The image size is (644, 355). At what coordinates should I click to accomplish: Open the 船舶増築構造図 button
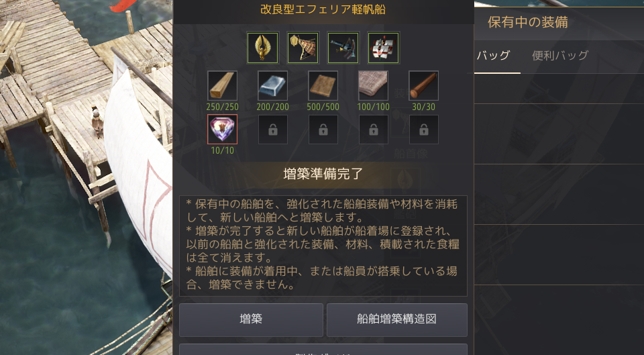pos(396,319)
